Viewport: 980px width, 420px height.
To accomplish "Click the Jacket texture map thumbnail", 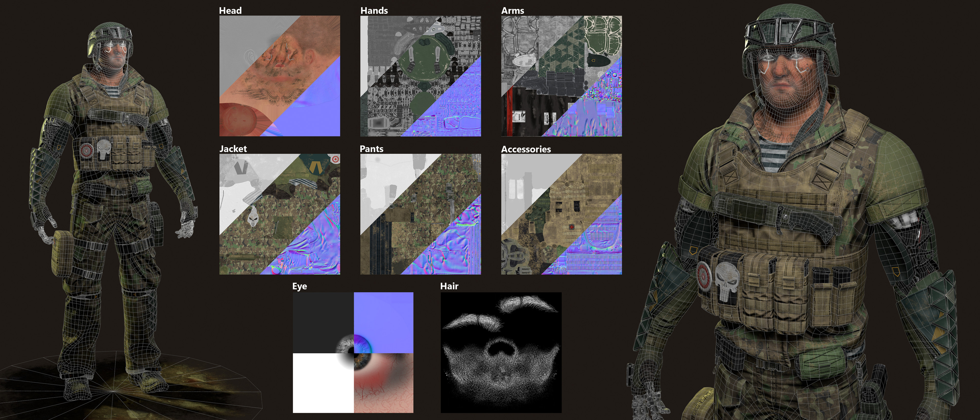I will 280,214.
